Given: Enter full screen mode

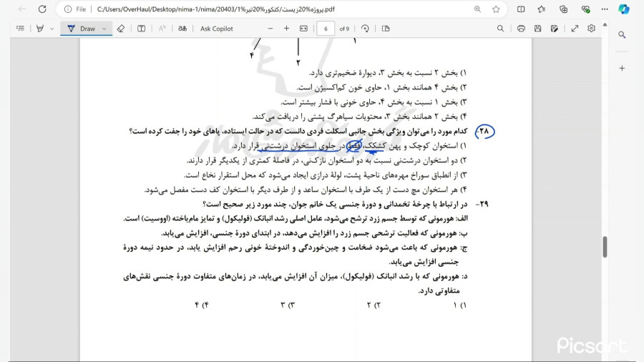Looking at the screenshot, I should (x=575, y=29).
